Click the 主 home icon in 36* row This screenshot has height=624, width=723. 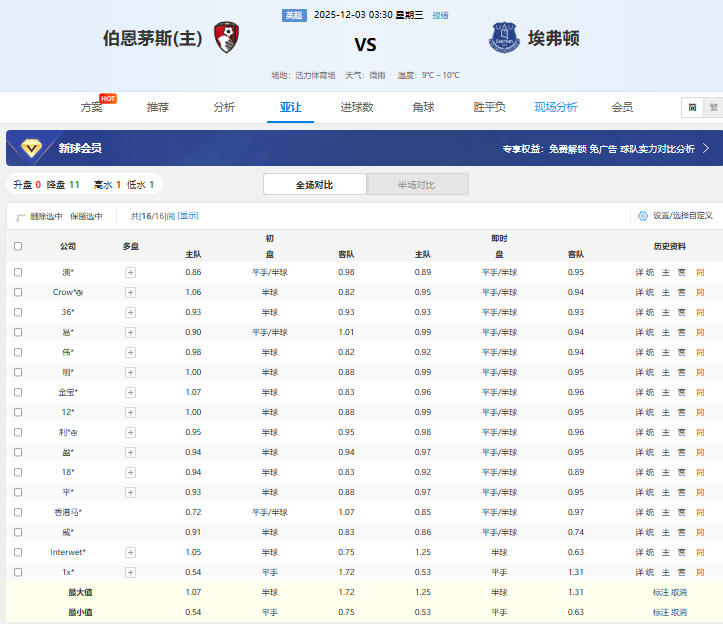click(x=666, y=312)
